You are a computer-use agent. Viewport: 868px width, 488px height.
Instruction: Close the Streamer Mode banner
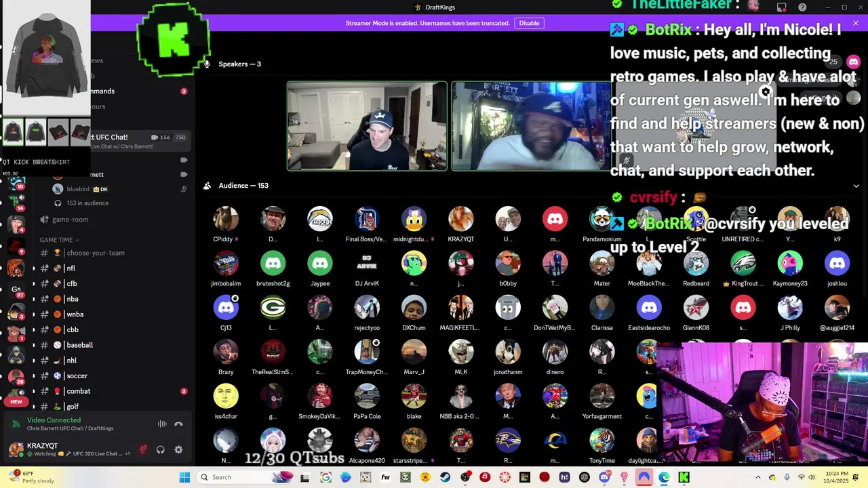tap(856, 23)
